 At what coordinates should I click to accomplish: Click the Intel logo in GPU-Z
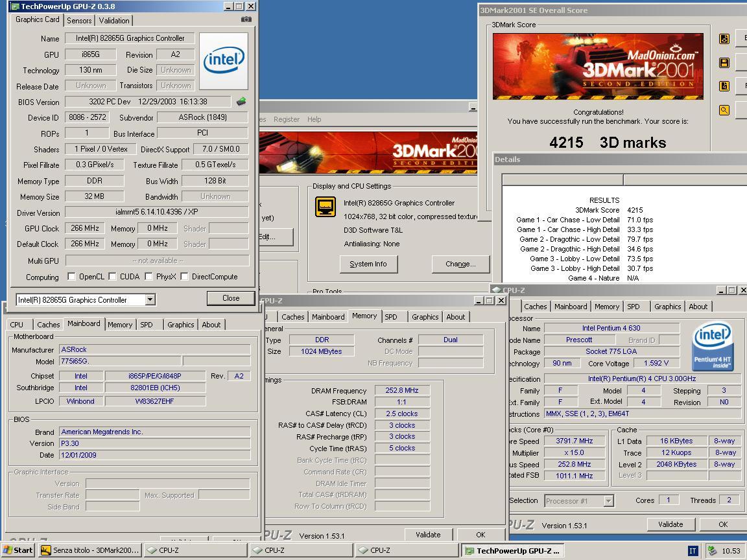(x=224, y=60)
